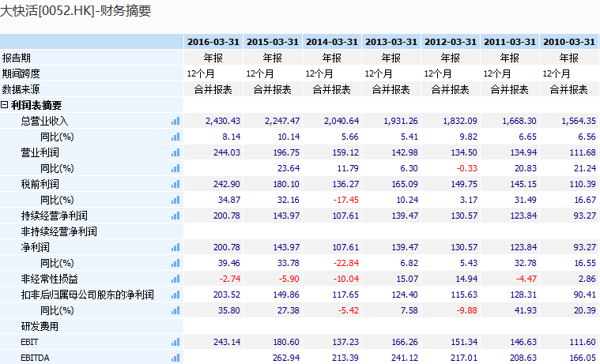Viewport: 600px width, 364px height.
Task: Select pre-tax profit value 242.90
Action: pyautogui.click(x=227, y=184)
